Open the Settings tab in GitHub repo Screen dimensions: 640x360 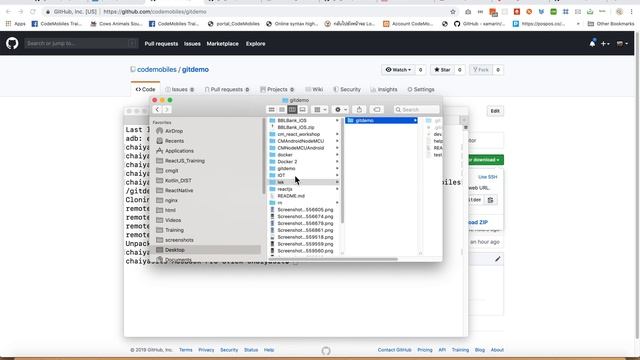point(421,89)
